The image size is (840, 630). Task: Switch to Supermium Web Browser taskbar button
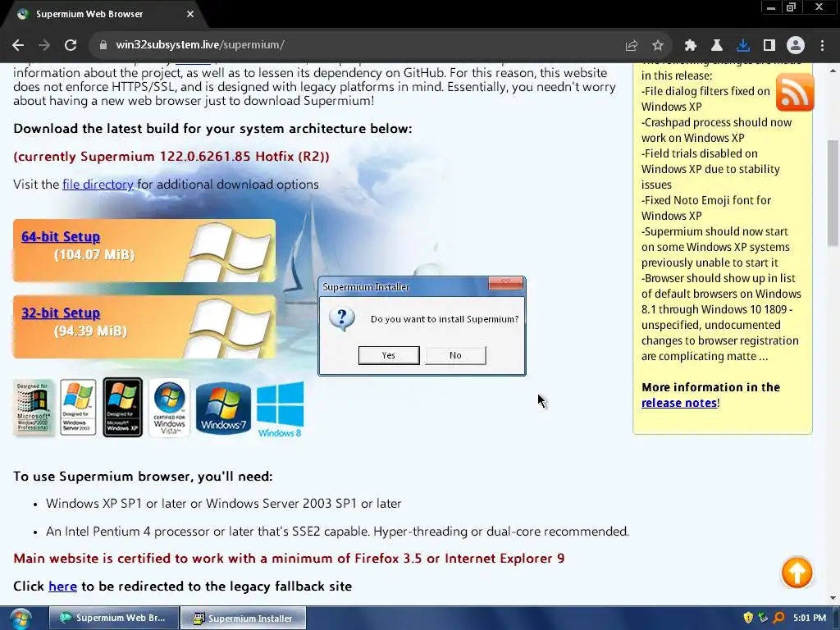tap(113, 618)
